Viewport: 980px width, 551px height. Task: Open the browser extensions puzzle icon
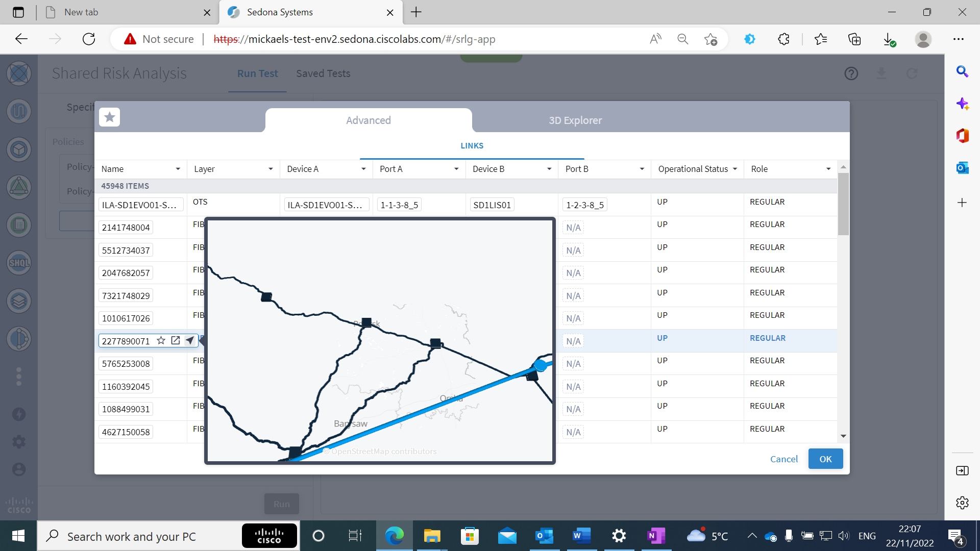click(783, 39)
